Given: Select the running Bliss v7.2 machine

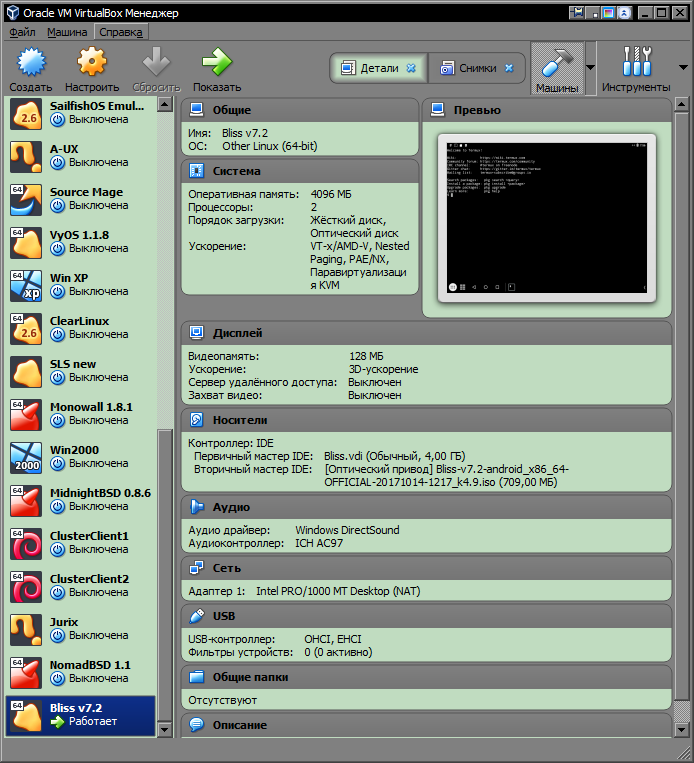Looking at the screenshot, I should (x=81, y=715).
